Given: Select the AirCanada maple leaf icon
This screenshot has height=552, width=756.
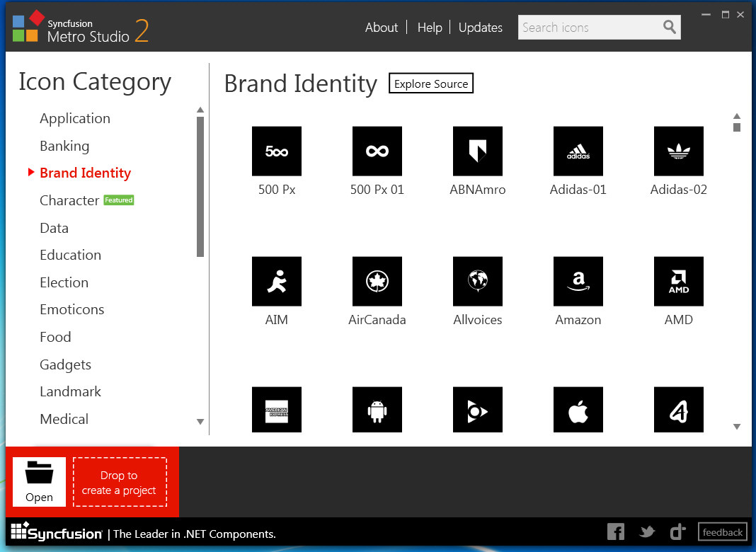Looking at the screenshot, I should click(377, 281).
